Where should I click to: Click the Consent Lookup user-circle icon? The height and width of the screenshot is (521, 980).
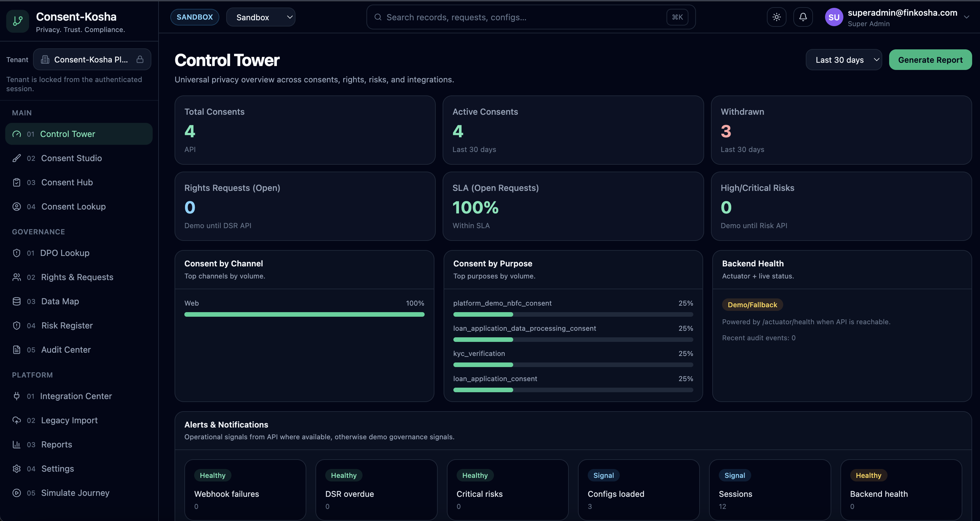[x=17, y=207]
